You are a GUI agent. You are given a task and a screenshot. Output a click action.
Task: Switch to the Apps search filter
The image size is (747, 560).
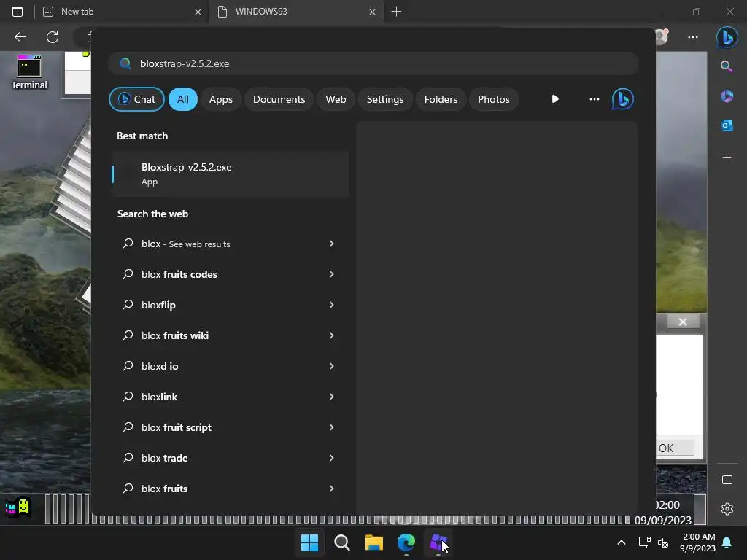(220, 99)
